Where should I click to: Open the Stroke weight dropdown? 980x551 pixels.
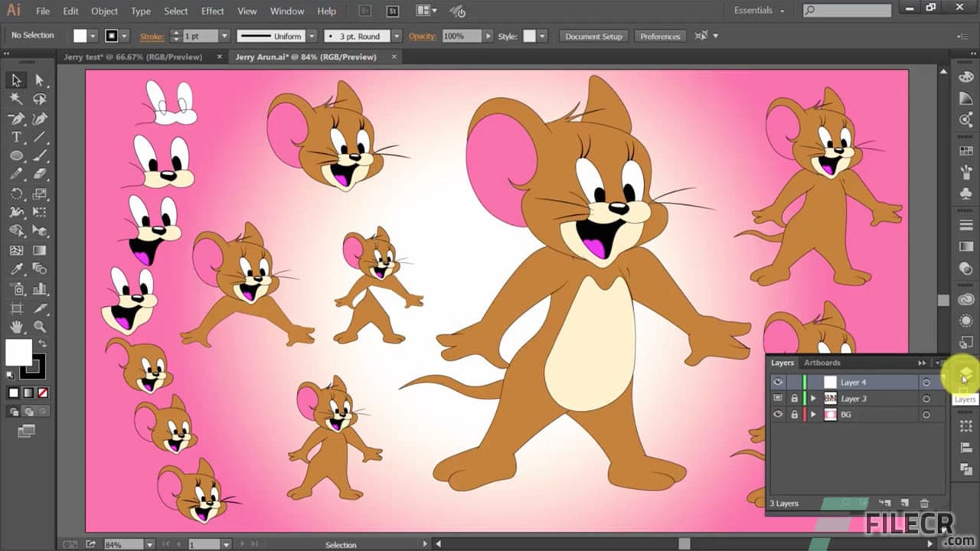pos(224,35)
